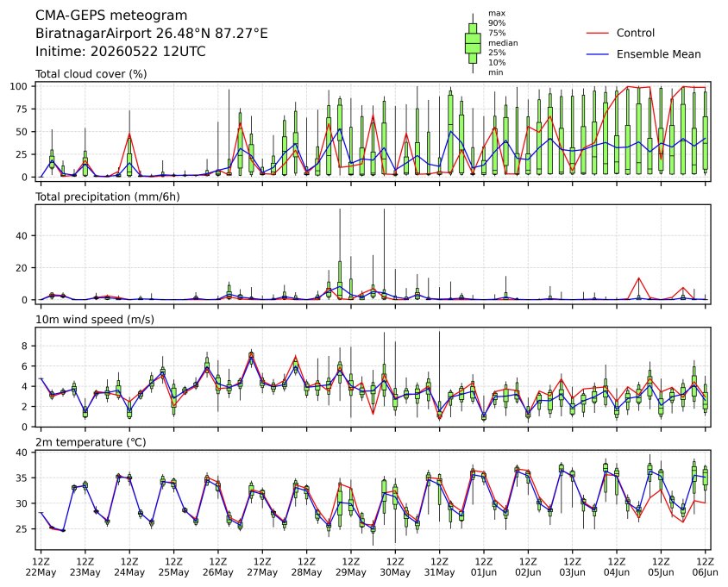Viewport: 728px width, 587px height.
Task: Click the 12Z 01Jun axis tick label
Action: point(484,567)
